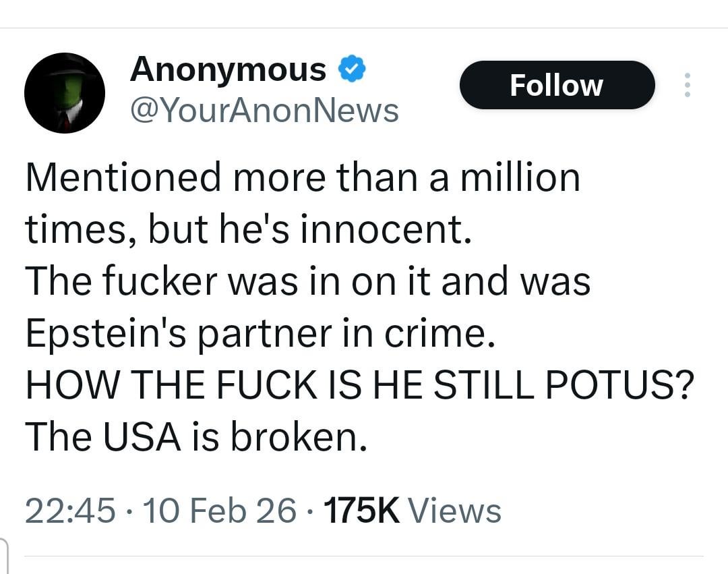Click the word broken in the tweet
Screen dimensions: 728x574
tap(299, 437)
